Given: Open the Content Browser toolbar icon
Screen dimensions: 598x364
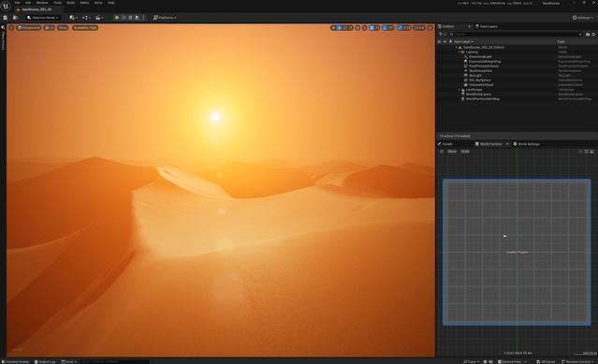Looking at the screenshot, I should (16, 18).
